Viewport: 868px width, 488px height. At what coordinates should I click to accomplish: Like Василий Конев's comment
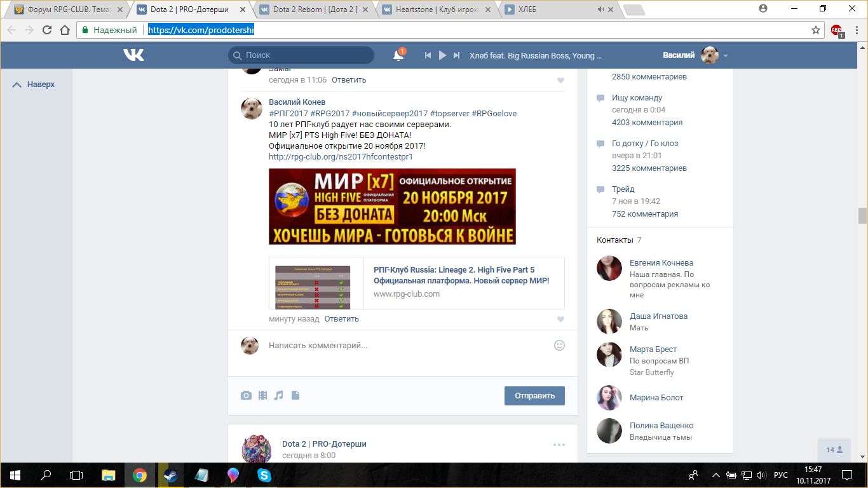tap(560, 320)
